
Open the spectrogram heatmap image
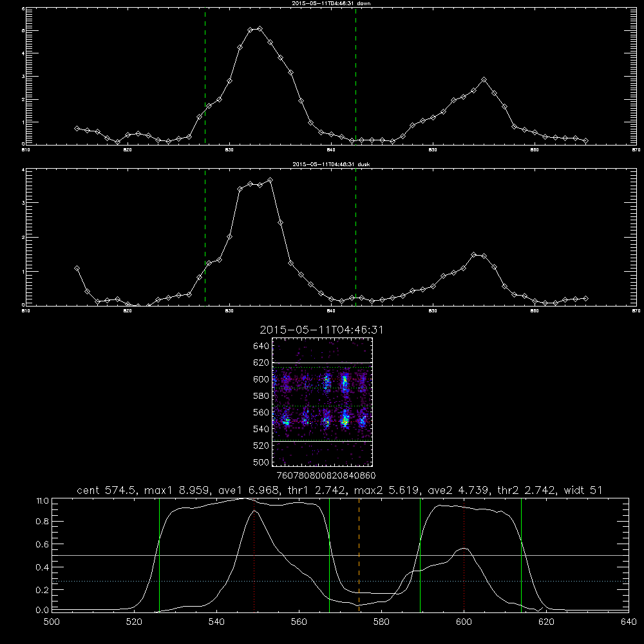click(322, 402)
